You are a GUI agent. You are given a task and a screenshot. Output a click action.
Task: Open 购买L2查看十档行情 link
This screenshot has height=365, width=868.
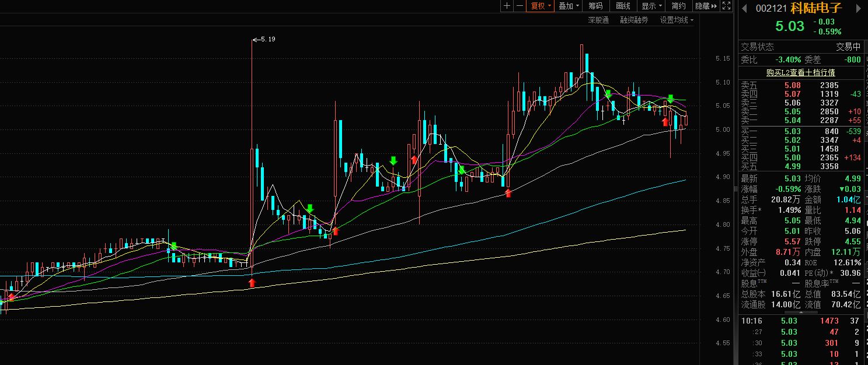click(800, 72)
